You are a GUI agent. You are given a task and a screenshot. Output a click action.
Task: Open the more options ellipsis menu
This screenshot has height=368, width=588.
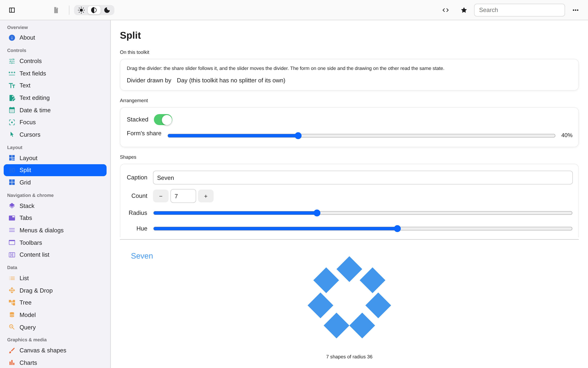click(x=575, y=10)
